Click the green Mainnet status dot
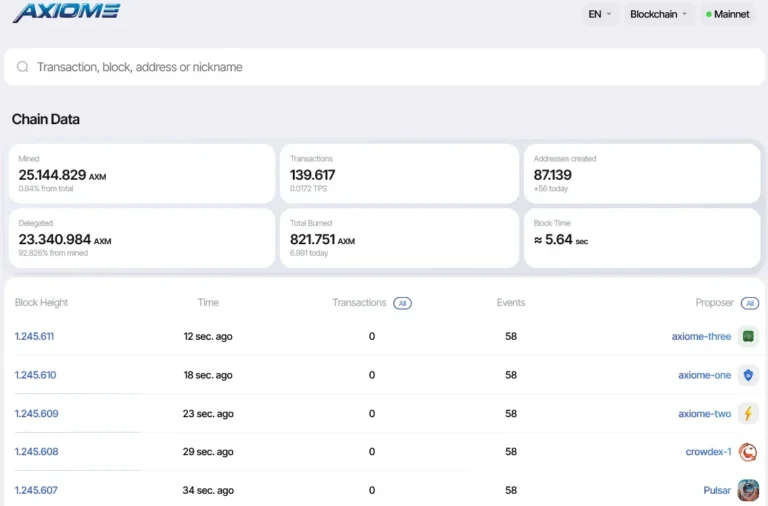The width and height of the screenshot is (768, 506). [x=708, y=14]
